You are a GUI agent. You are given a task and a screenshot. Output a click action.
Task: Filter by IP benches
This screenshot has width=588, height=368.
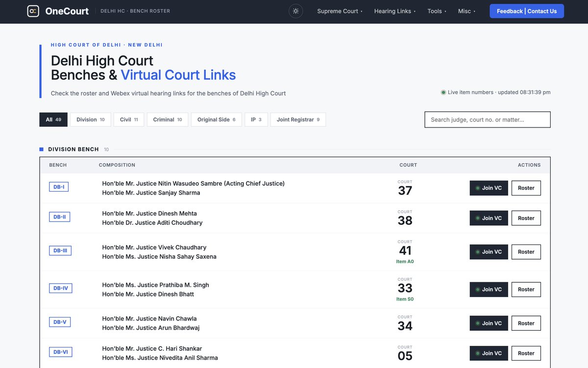pyautogui.click(x=256, y=120)
